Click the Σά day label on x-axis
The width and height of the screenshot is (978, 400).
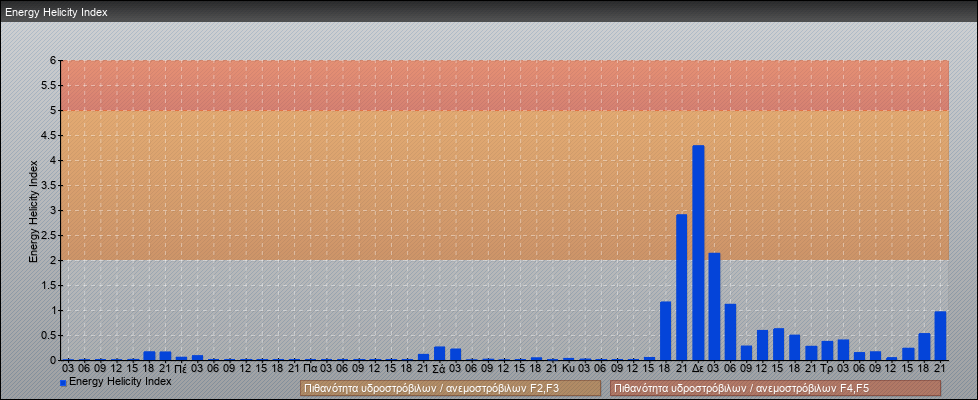click(x=440, y=369)
